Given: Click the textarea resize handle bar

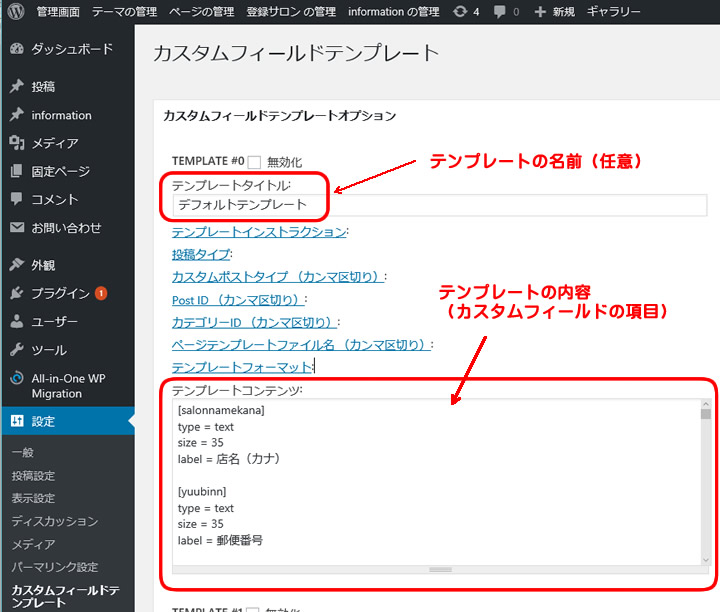Looking at the screenshot, I should pyautogui.click(x=440, y=569).
